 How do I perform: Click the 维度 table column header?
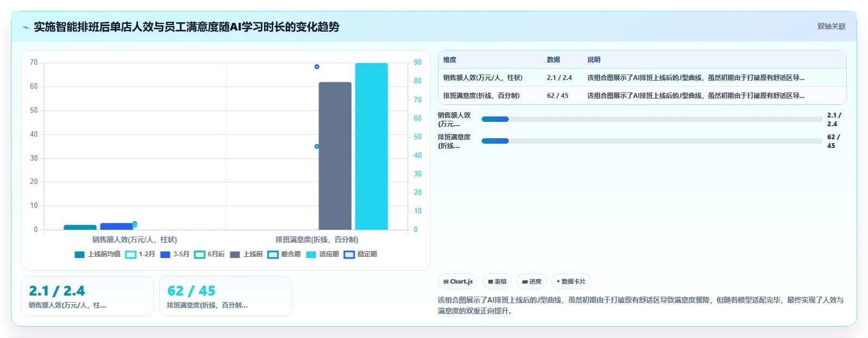coord(449,60)
